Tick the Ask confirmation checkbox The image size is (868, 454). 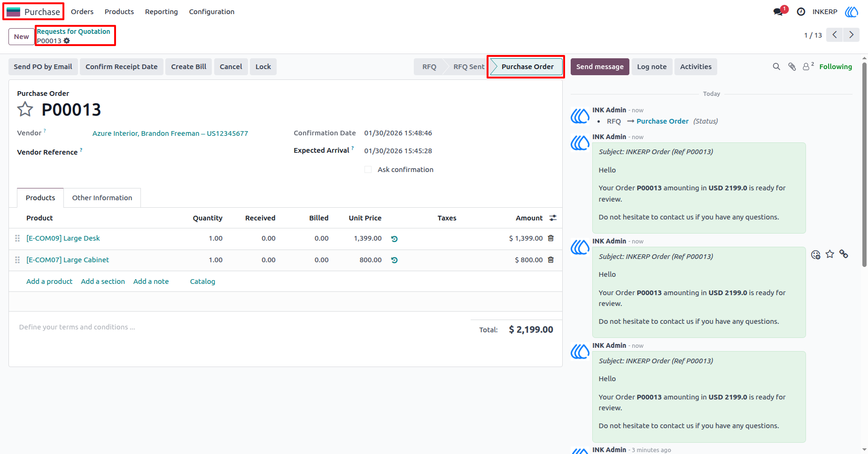368,170
